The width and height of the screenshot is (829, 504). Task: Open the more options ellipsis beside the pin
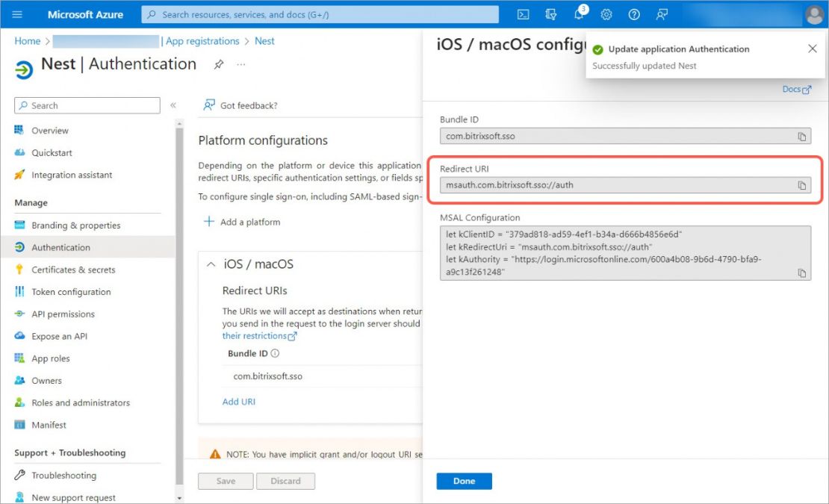[241, 64]
